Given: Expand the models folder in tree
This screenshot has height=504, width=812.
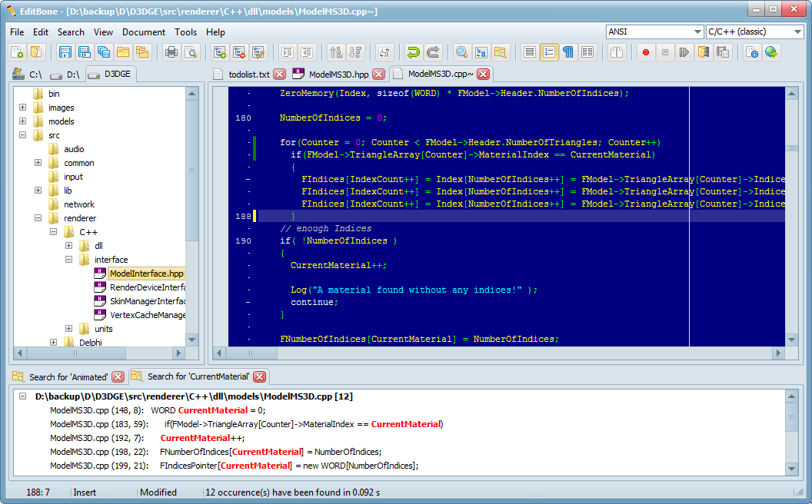Looking at the screenshot, I should click(23, 121).
